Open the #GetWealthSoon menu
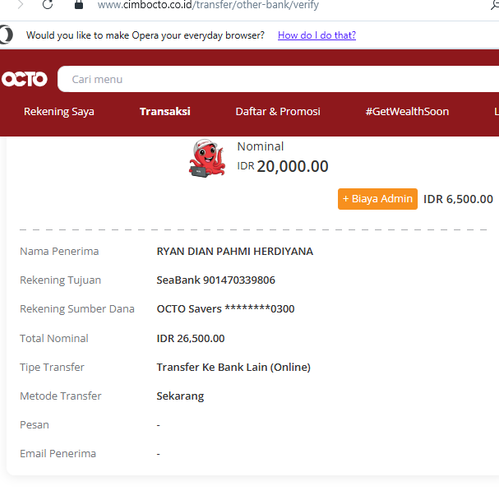This screenshot has height=500, width=499. 407,111
